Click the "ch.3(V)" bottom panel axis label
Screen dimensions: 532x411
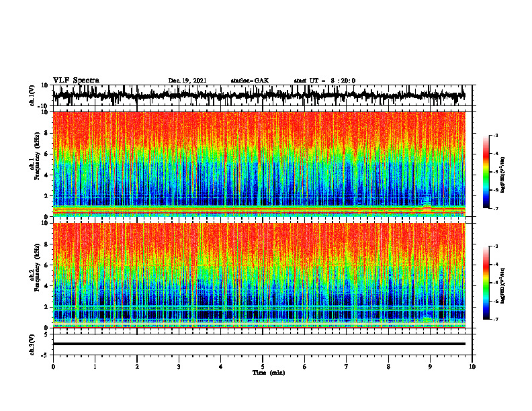point(32,345)
